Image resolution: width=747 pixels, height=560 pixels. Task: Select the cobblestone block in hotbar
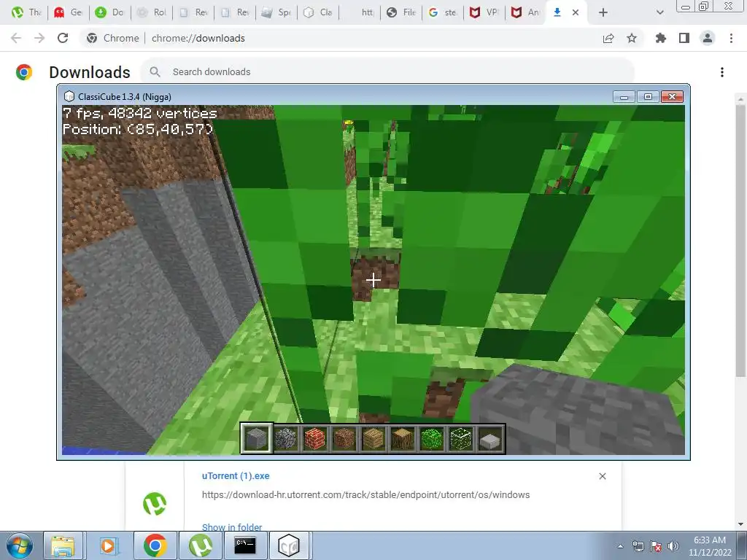(286, 438)
